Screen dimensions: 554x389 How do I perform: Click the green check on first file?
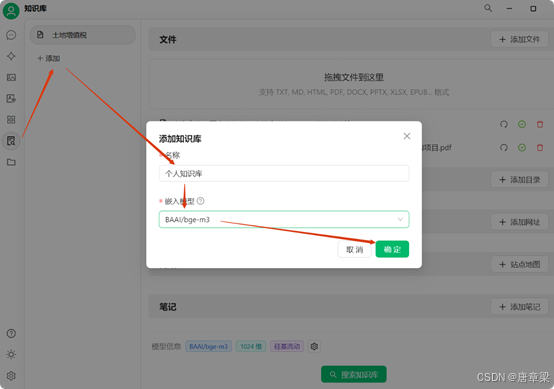tap(522, 124)
